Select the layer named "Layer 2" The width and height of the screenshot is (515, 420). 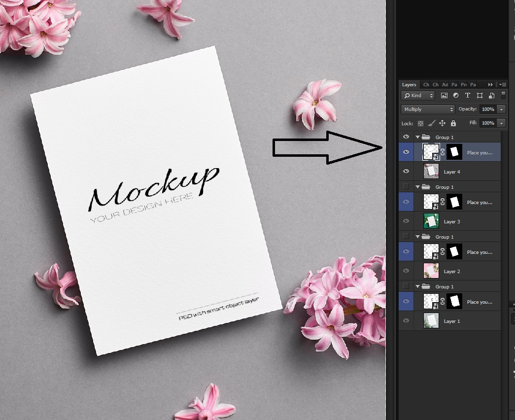click(x=452, y=271)
